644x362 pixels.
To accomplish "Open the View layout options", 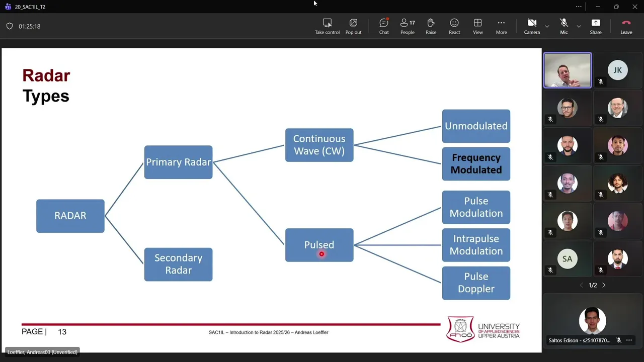I will [478, 26].
